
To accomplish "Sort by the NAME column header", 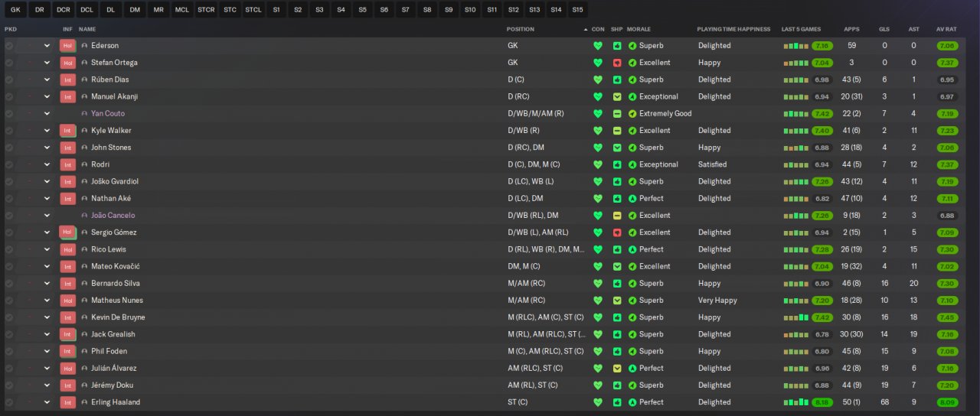I will (87, 29).
